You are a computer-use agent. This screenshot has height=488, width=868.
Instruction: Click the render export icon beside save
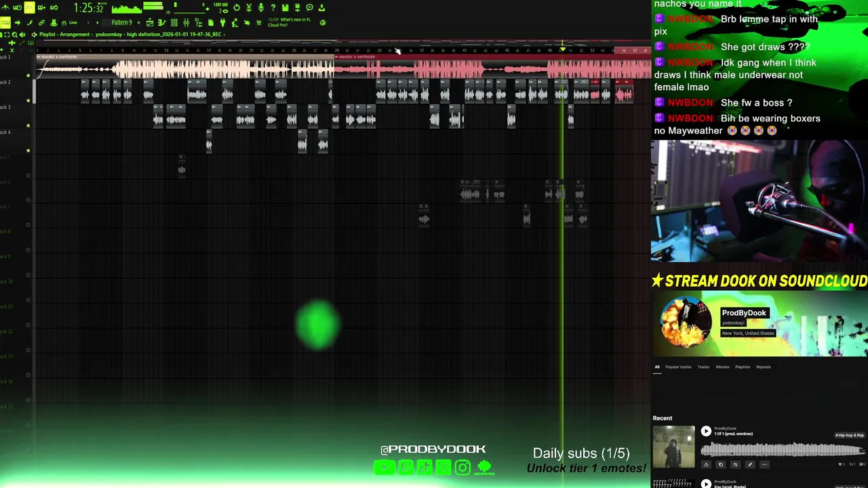pos(298,7)
